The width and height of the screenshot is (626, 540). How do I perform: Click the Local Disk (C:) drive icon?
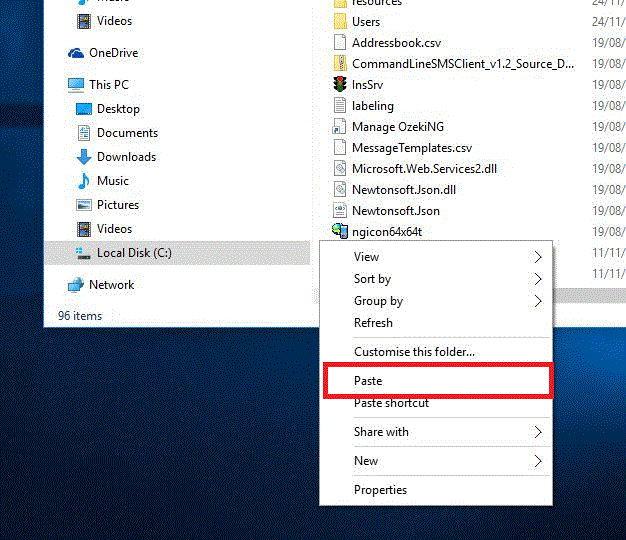point(83,253)
